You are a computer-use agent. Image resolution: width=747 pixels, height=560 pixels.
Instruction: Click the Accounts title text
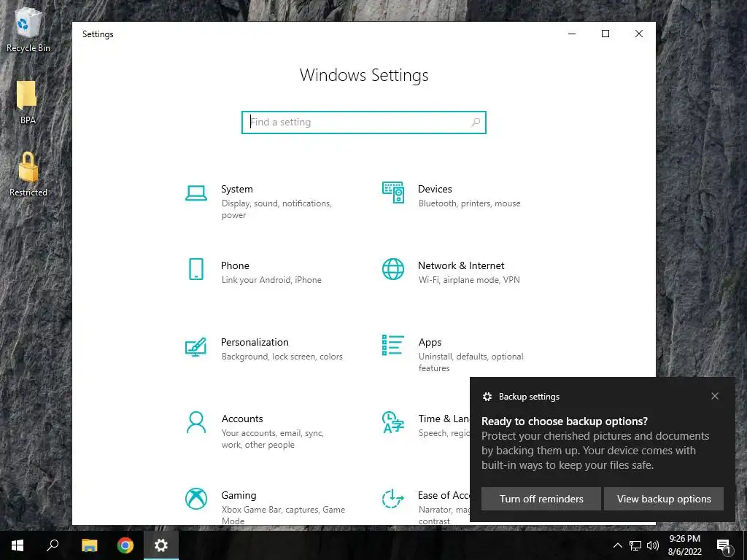point(242,419)
